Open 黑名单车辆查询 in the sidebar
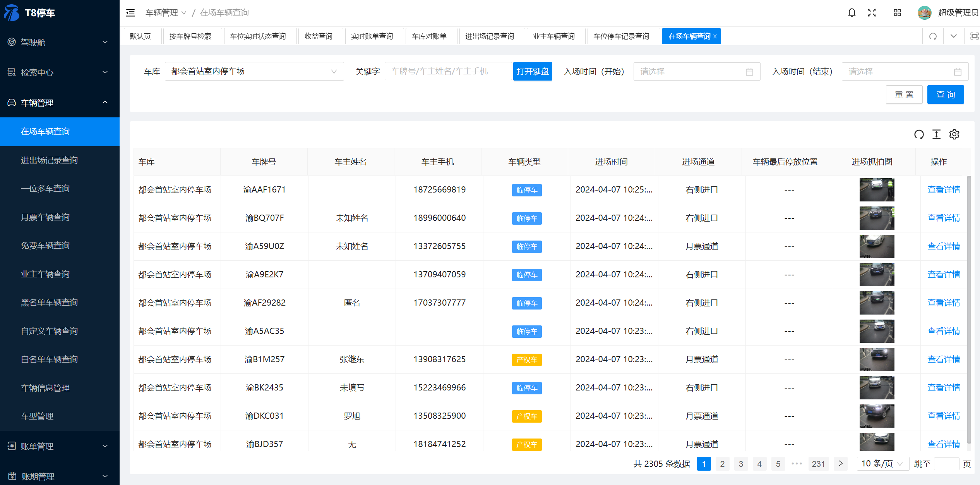This screenshot has height=485, width=980. [x=60, y=303]
